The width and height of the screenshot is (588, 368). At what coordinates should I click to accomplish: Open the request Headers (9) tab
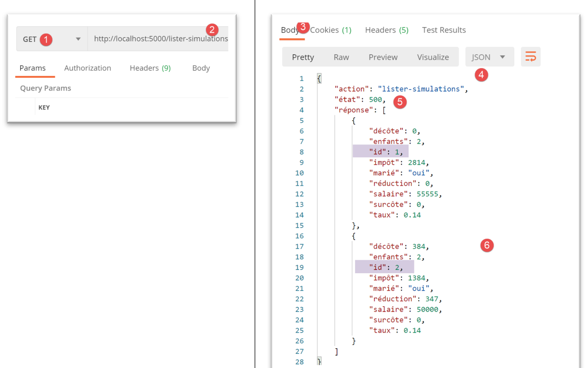pos(150,68)
